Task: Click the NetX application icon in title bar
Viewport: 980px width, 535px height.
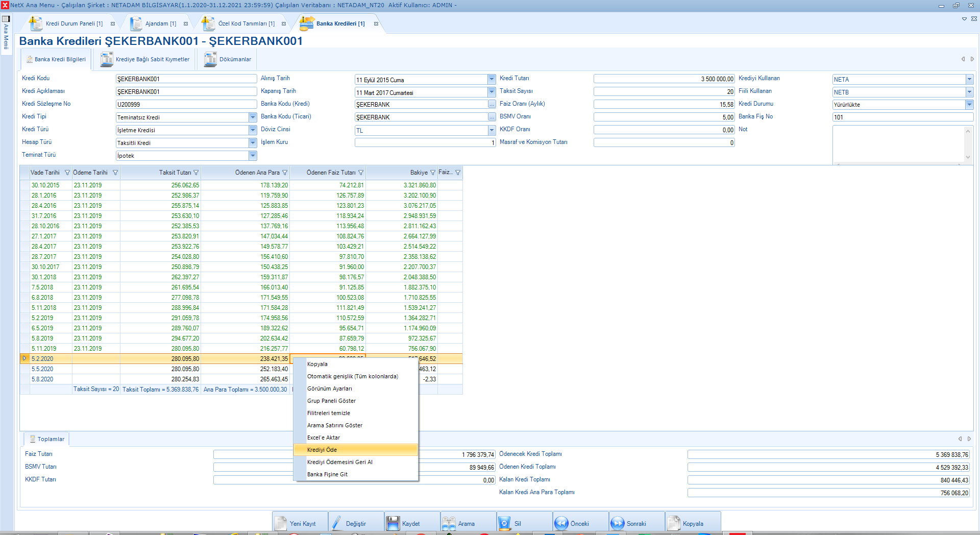Action: point(5,5)
